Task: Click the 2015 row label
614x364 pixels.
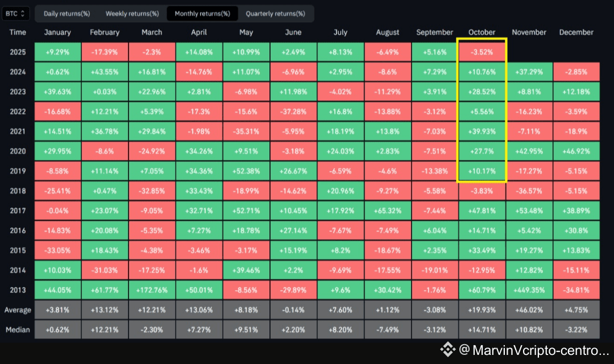Action: [x=18, y=250]
